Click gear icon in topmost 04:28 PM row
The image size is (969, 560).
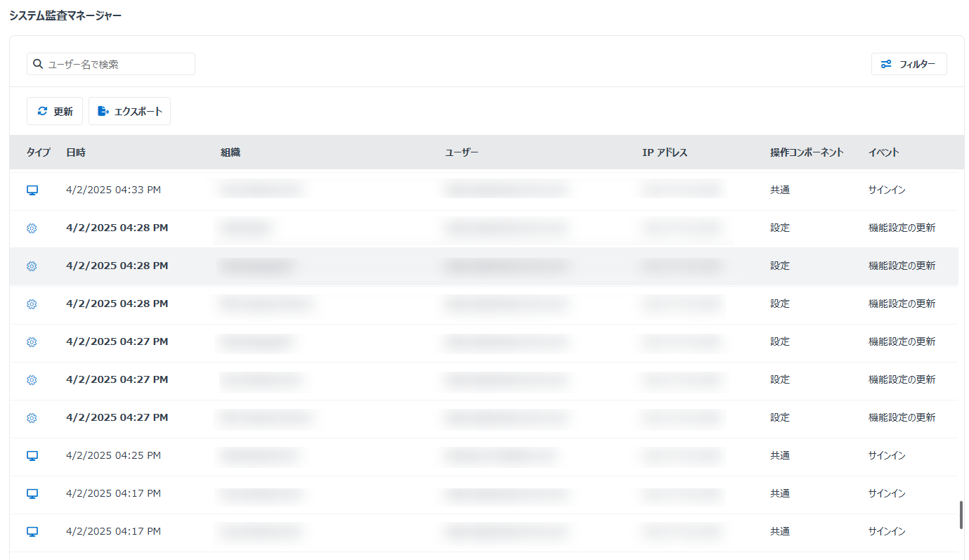32,228
